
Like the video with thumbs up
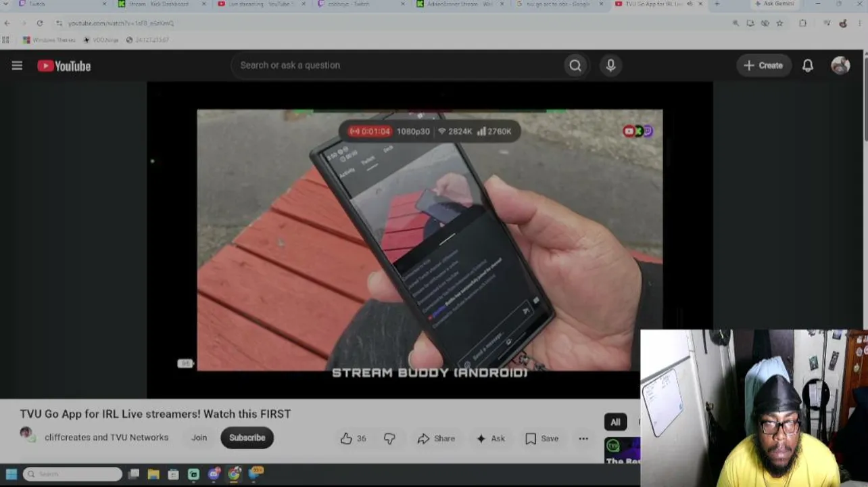pyautogui.click(x=346, y=438)
